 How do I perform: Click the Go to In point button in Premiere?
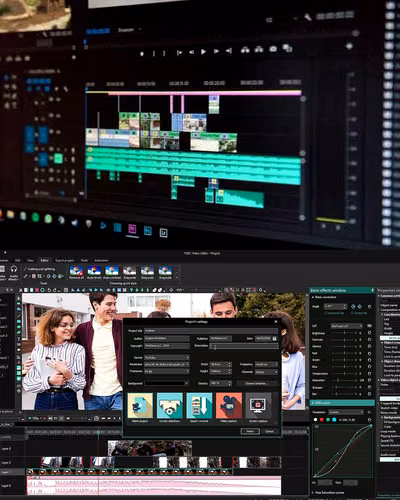click(x=179, y=52)
